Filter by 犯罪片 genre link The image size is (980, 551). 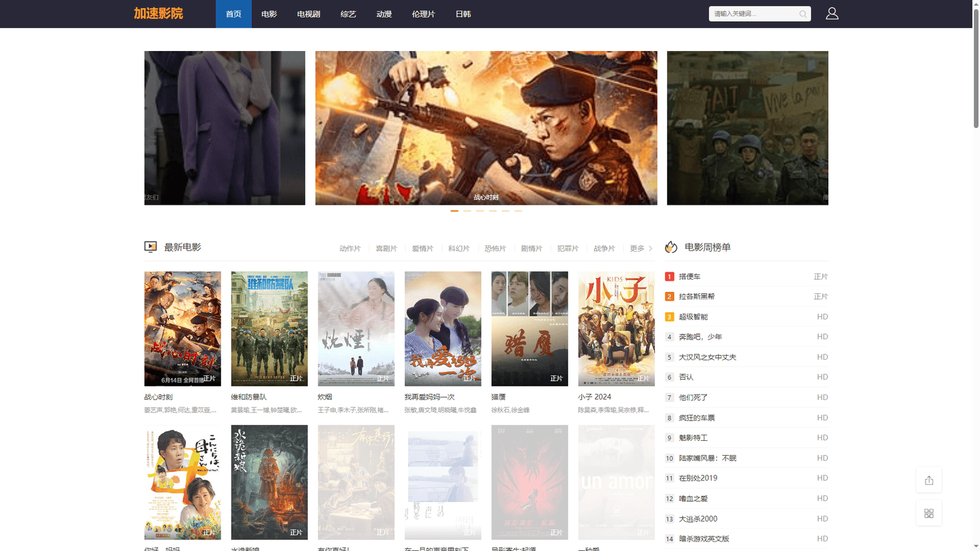[568, 248]
